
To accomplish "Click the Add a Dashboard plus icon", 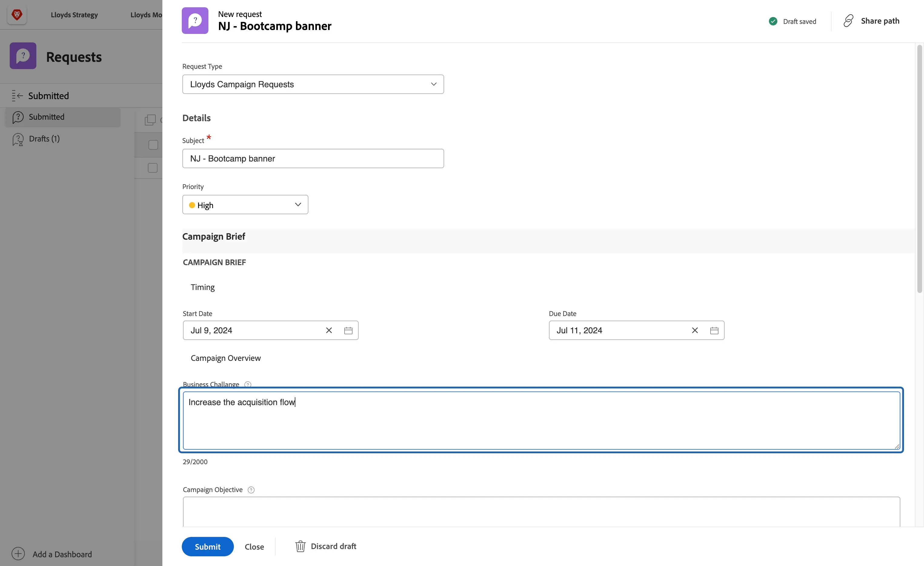I will [18, 554].
